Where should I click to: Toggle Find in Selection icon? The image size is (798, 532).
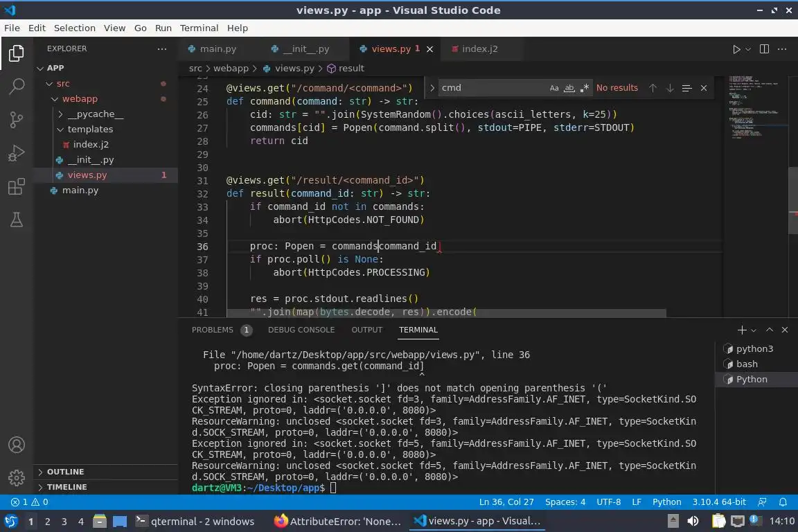686,88
